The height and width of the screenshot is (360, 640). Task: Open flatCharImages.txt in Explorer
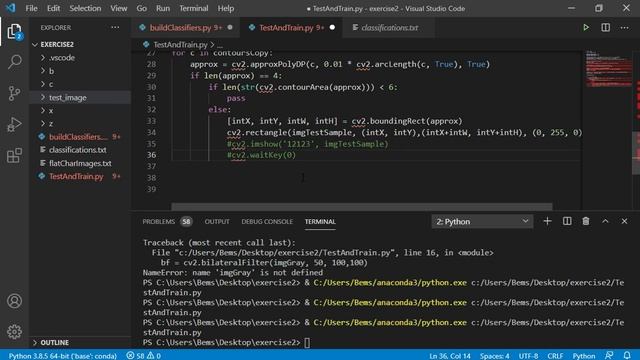(80, 163)
